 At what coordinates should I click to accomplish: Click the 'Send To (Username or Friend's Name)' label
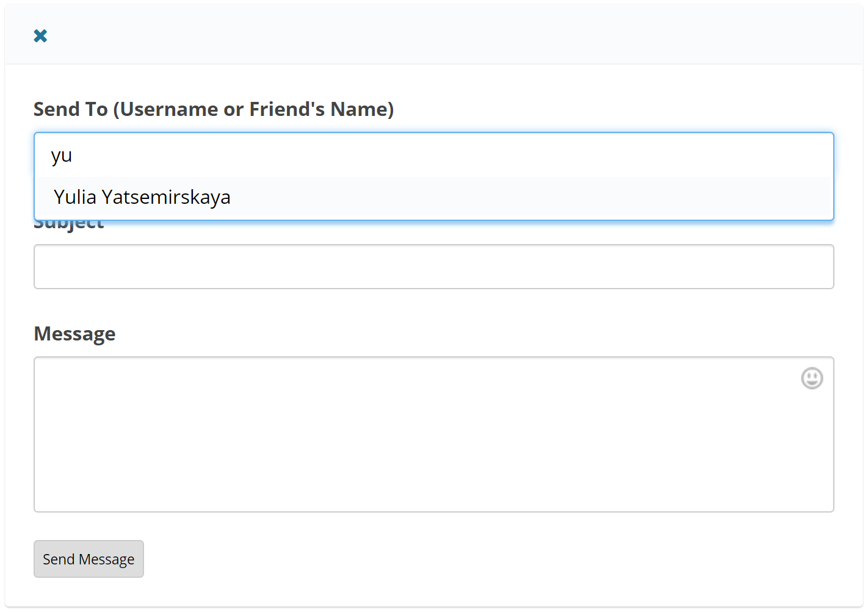point(214,109)
